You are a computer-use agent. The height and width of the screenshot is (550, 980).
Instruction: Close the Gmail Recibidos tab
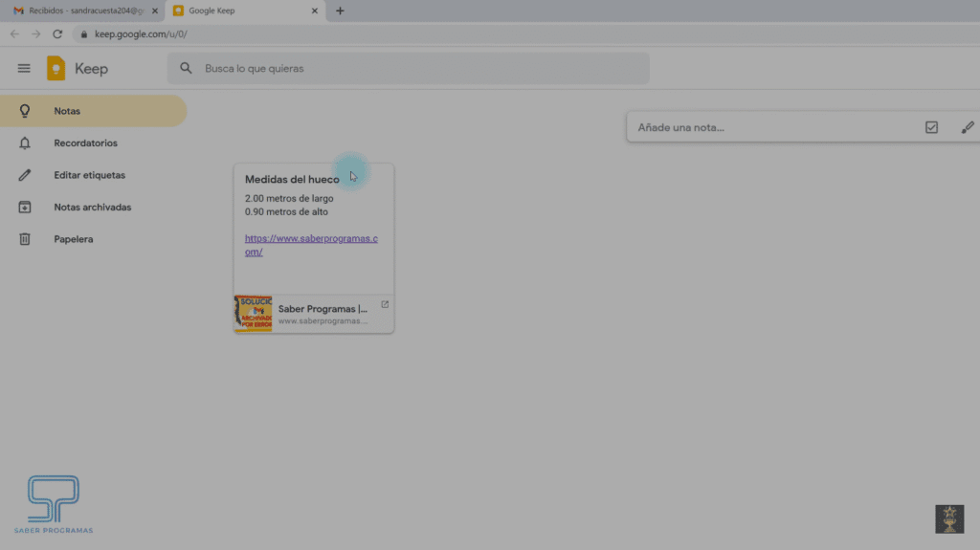tap(155, 11)
